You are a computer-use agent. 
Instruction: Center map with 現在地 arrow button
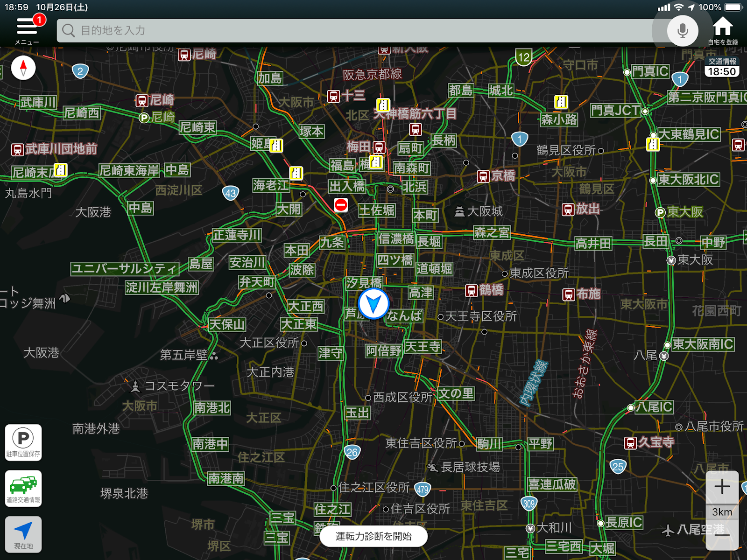tap(23, 534)
